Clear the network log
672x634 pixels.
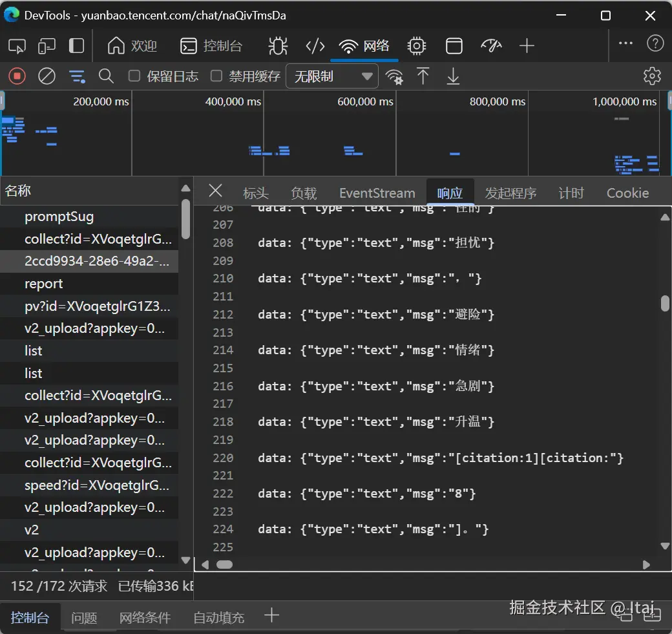pos(47,76)
